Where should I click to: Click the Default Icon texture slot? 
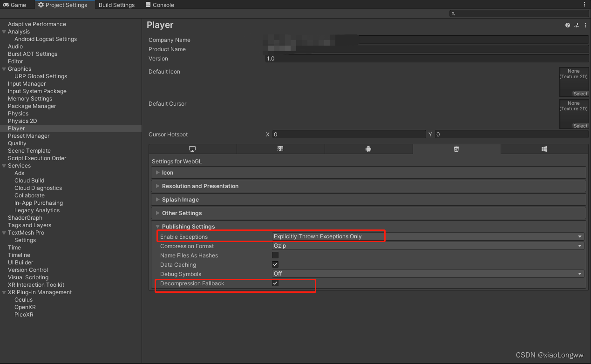574,82
